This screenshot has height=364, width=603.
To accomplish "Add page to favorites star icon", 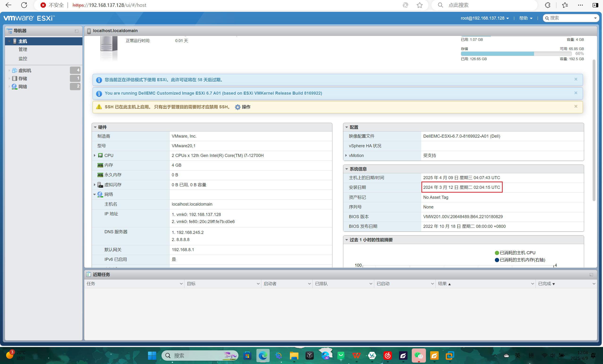I will pos(420,5).
